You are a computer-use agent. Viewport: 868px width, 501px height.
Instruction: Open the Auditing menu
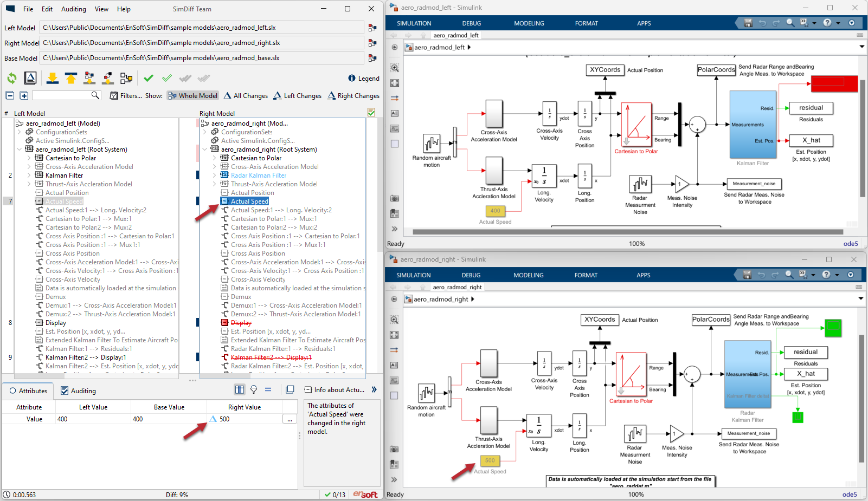click(73, 9)
